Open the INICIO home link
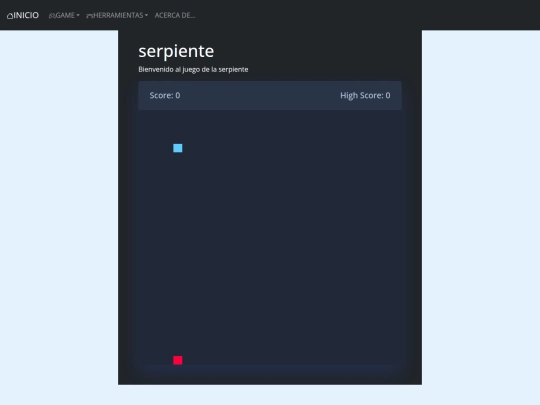The width and height of the screenshot is (540, 405). pos(23,15)
